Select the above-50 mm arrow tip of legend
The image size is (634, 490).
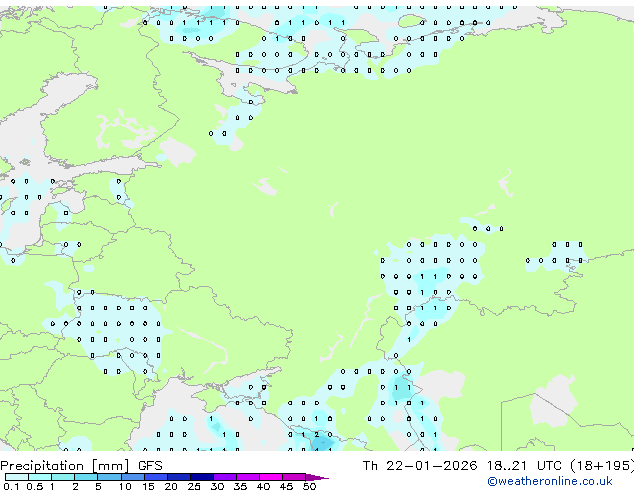coord(317,477)
